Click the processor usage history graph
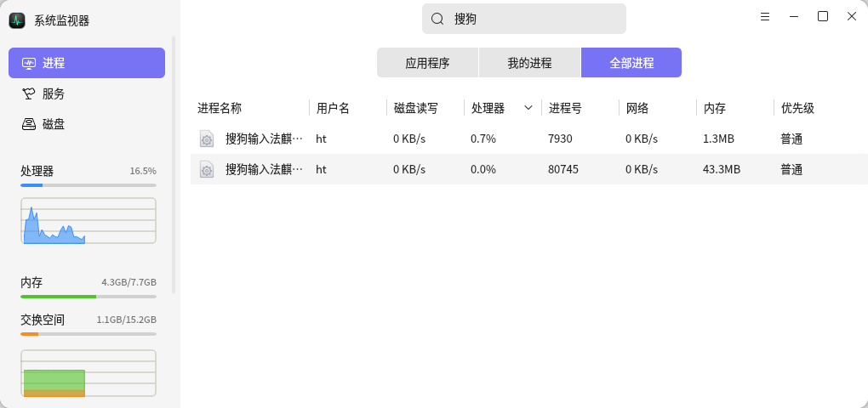The width and height of the screenshot is (868, 408). 89,221
